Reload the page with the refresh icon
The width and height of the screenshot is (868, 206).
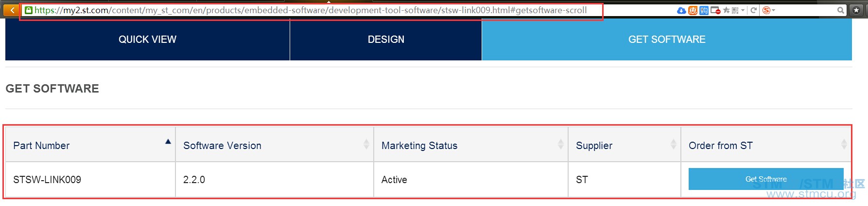(x=753, y=10)
